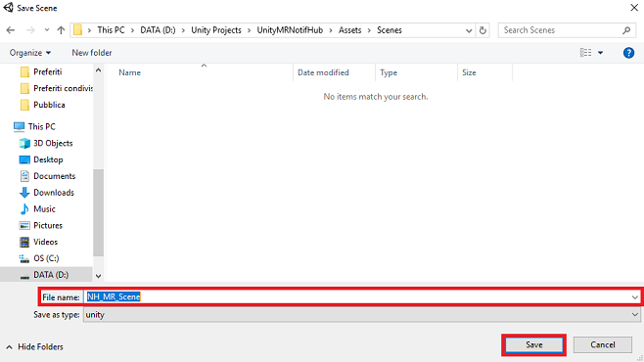Expand chevron after This PC breadcrumb

[x=133, y=30]
